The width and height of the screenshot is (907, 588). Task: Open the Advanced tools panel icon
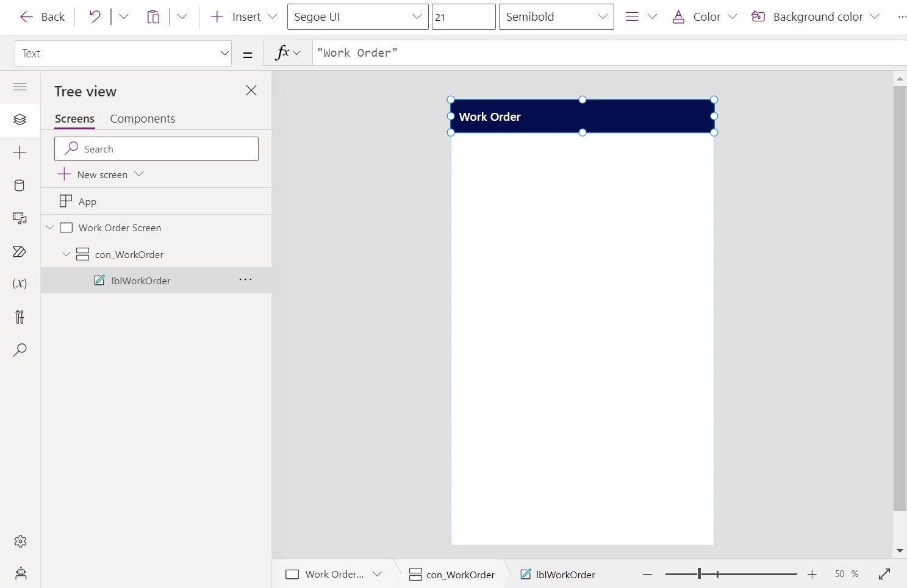pos(20,317)
